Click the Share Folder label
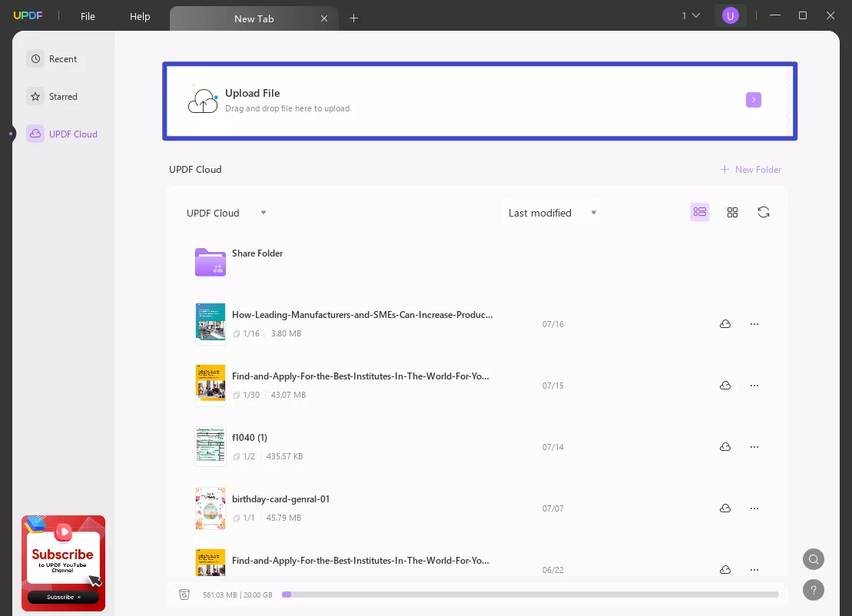This screenshot has width=852, height=616. tap(257, 253)
